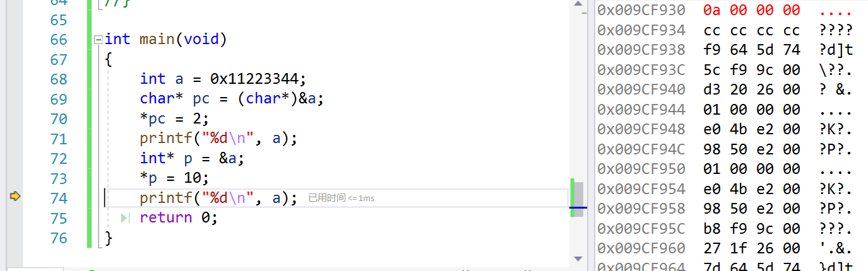Viewport: 868px width, 271px height.
Task: Click the yellow current-statement arrow at line 74
Action: click(16, 197)
